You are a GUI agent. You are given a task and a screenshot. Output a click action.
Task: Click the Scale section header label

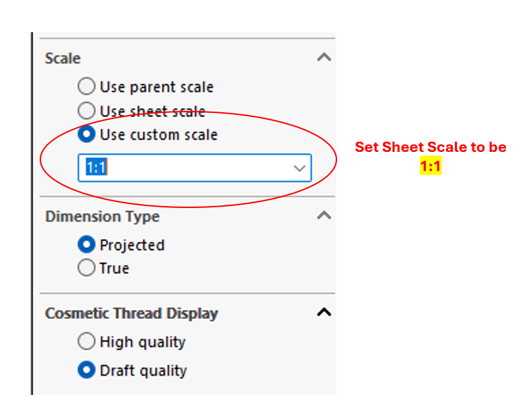click(63, 58)
